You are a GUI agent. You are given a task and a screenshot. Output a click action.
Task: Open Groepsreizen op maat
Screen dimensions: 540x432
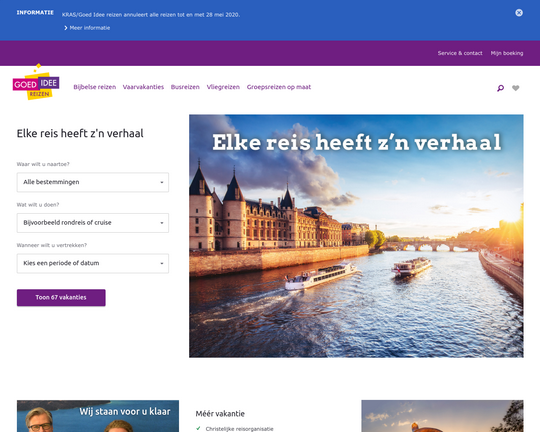coord(279,87)
